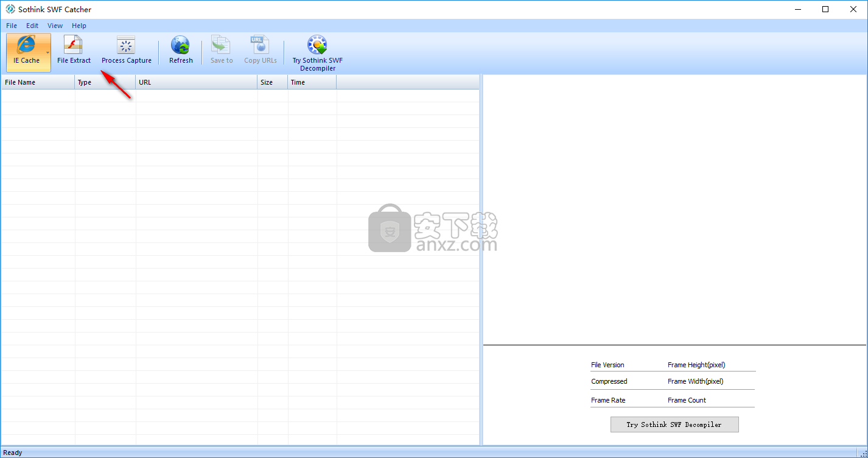Click the Frame Width(pixel) label
868x458 pixels.
click(695, 381)
